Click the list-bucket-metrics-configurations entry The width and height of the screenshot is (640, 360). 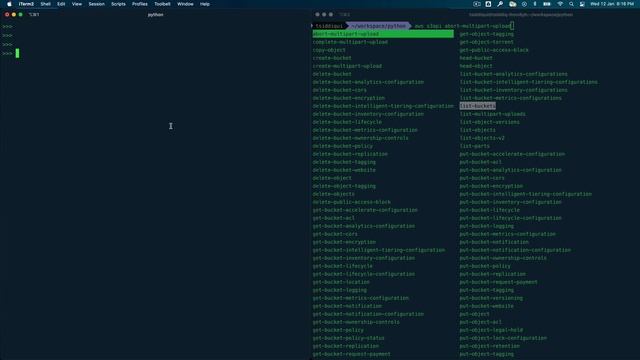coord(511,98)
